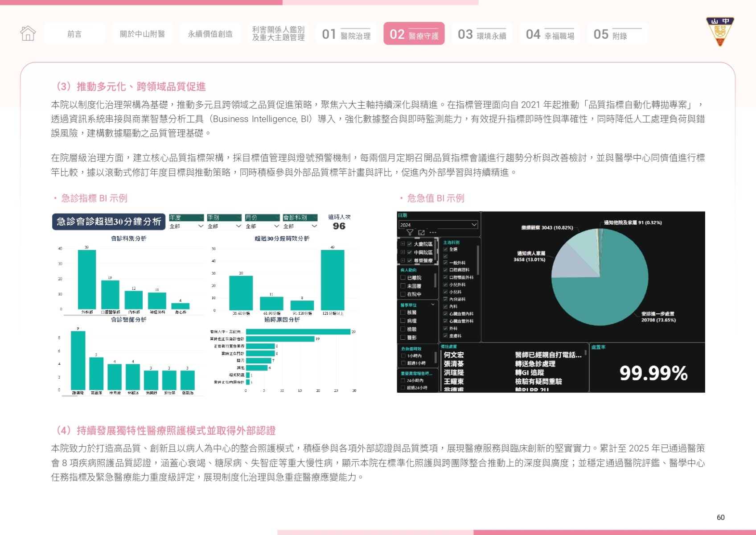Click the filter funnel icon under the date box
This screenshot has height=535, width=756.
pos(410,233)
